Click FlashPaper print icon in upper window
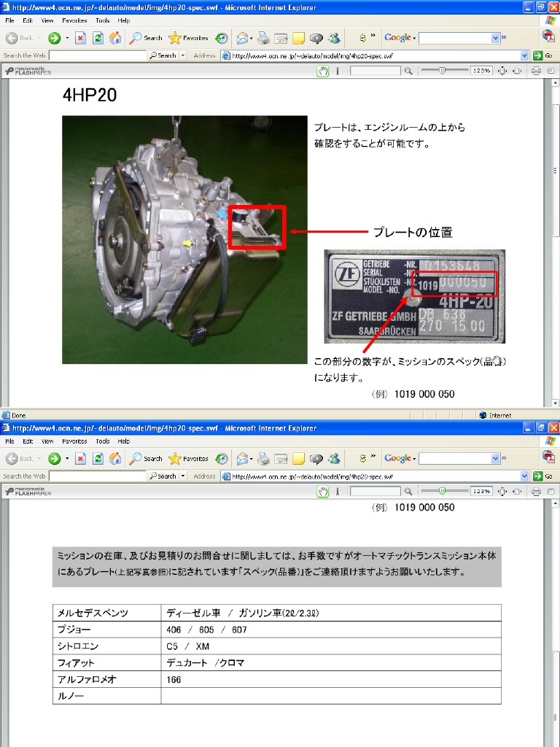 [536, 71]
